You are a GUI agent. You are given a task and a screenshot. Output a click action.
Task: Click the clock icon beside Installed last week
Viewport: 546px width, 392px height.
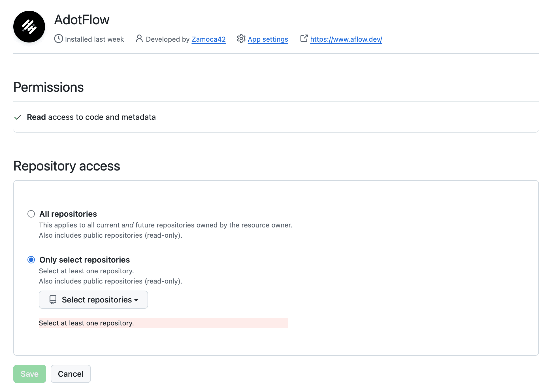click(58, 39)
